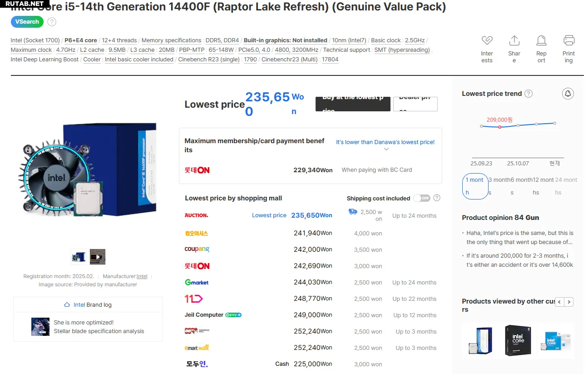Click the VSearch button
Image resolution: width=588 pixels, height=374 pixels.
(x=27, y=22)
